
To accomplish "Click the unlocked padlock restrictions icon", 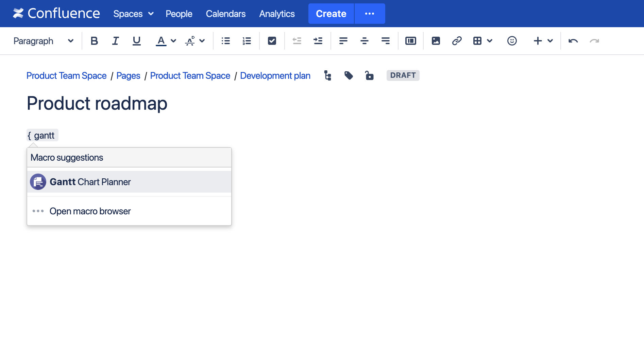I will 370,75.
